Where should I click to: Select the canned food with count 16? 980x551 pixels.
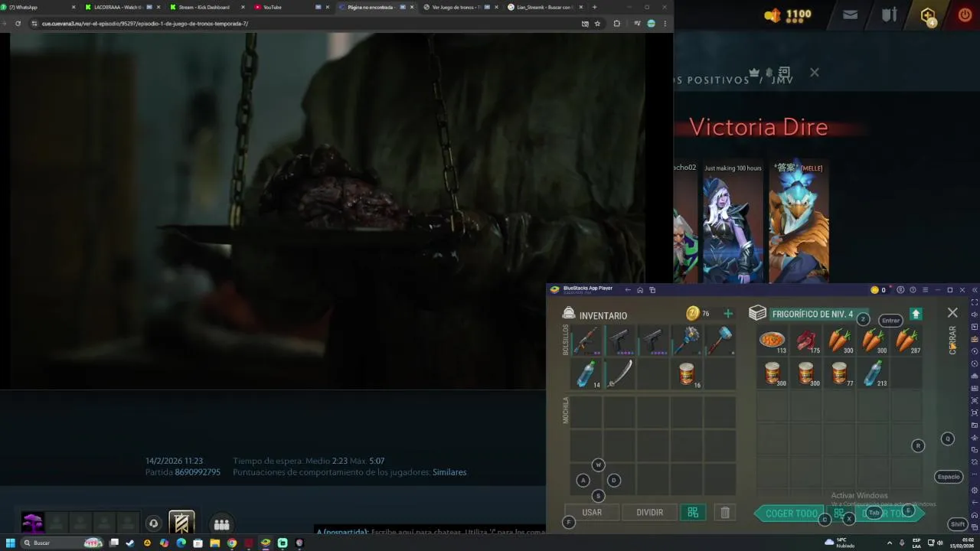point(687,373)
